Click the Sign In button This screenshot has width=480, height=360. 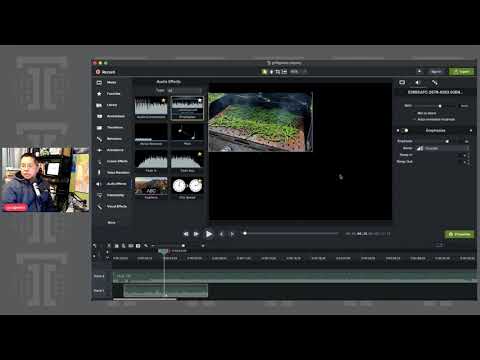[x=436, y=72]
